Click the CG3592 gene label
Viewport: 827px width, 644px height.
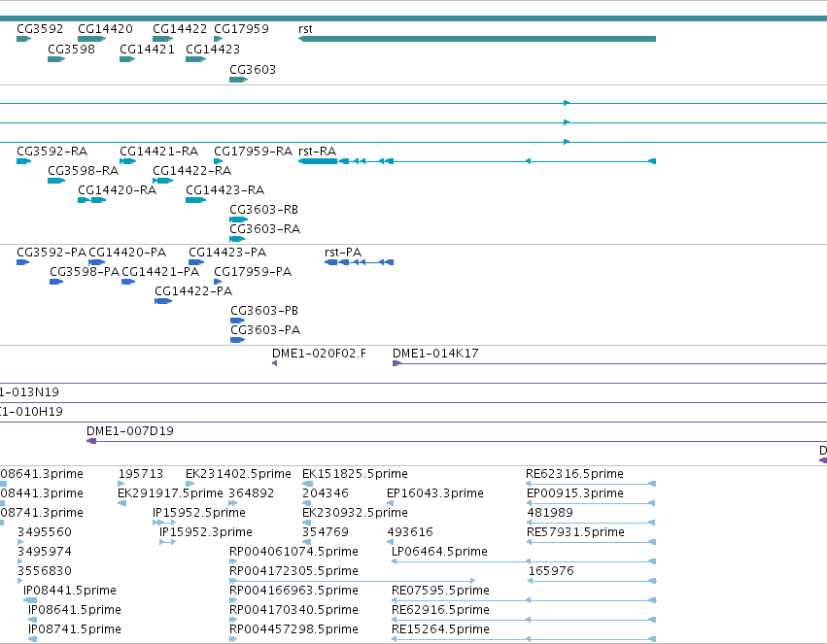click(x=40, y=29)
